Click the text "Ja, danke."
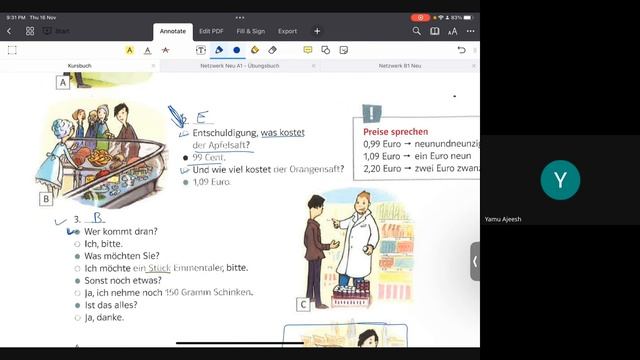 coord(104,317)
